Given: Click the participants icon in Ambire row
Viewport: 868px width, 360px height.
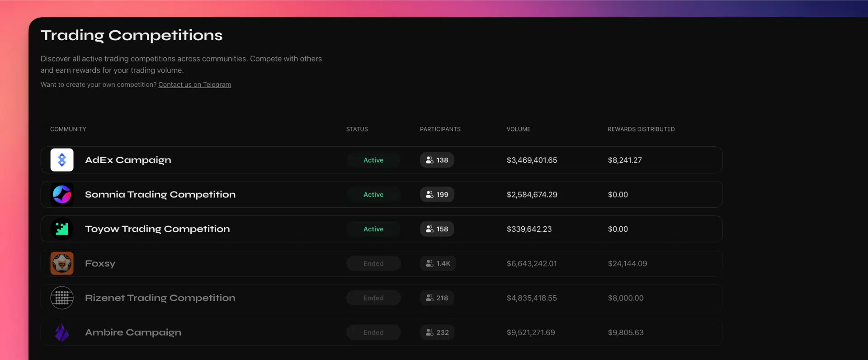Looking at the screenshot, I should pos(429,332).
